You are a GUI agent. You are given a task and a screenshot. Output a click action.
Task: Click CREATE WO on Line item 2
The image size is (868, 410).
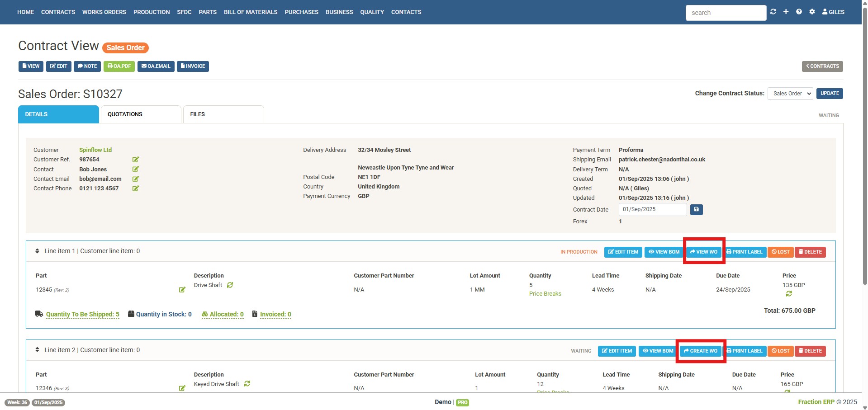[701, 351]
